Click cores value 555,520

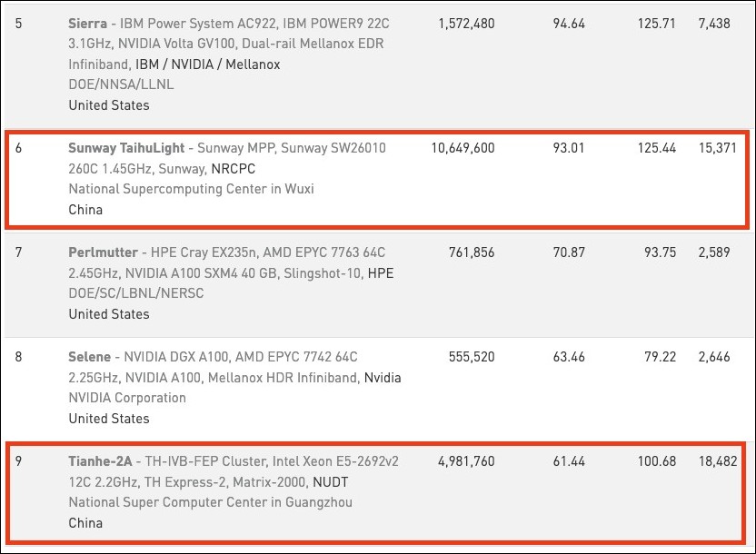[x=472, y=358]
